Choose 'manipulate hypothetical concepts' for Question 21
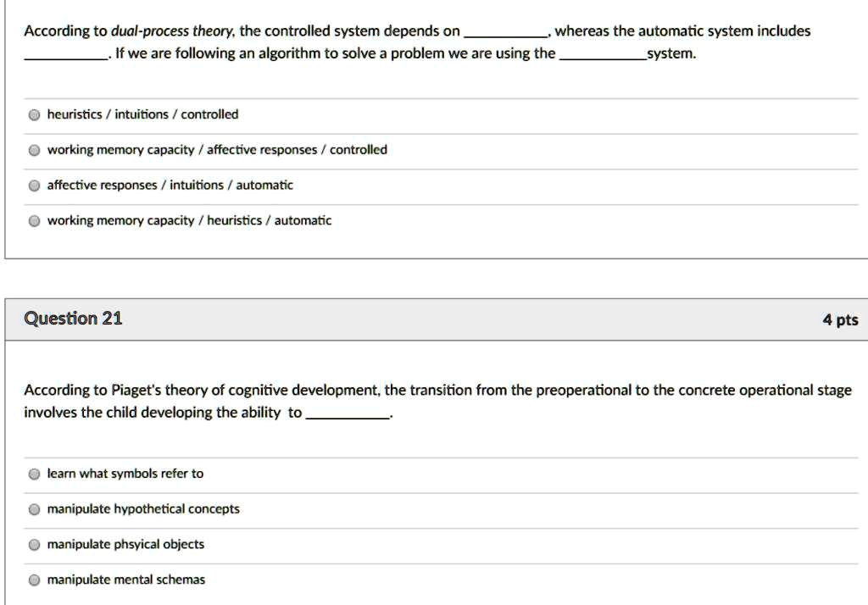Screen dimensions: 868x605 (34, 509)
